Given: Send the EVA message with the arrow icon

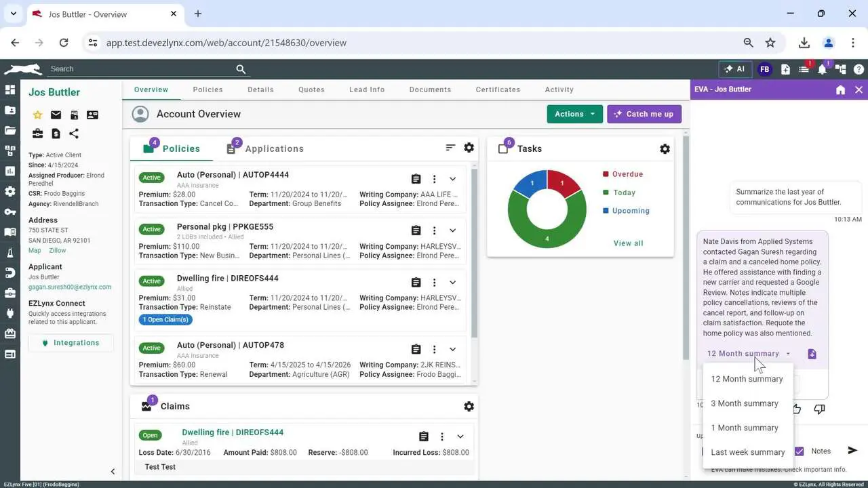Looking at the screenshot, I should tap(852, 451).
